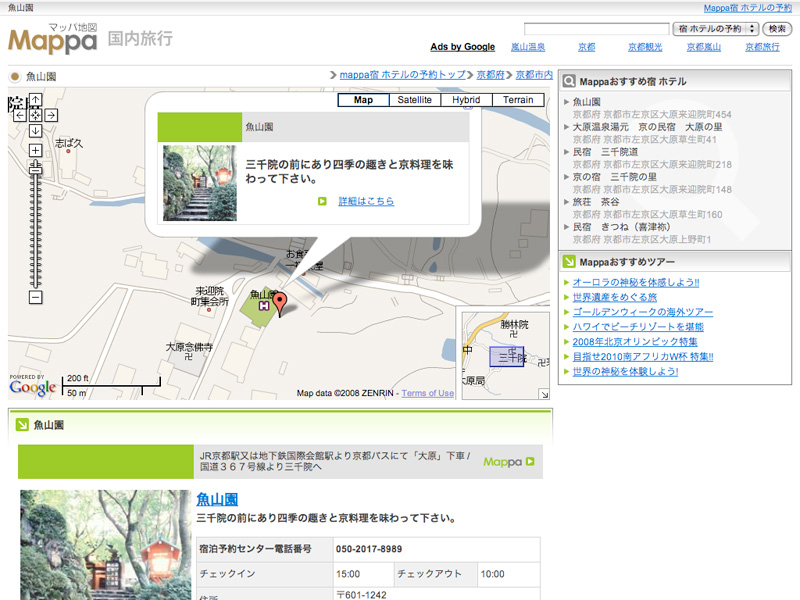Click the 検索 search button
The height and width of the screenshot is (600, 800).
click(777, 29)
